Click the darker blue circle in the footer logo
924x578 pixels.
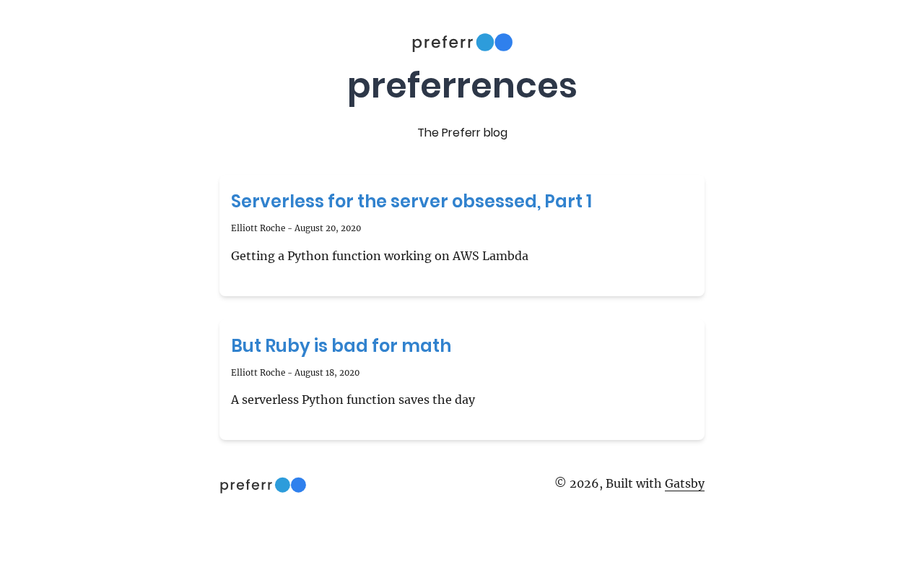(299, 485)
